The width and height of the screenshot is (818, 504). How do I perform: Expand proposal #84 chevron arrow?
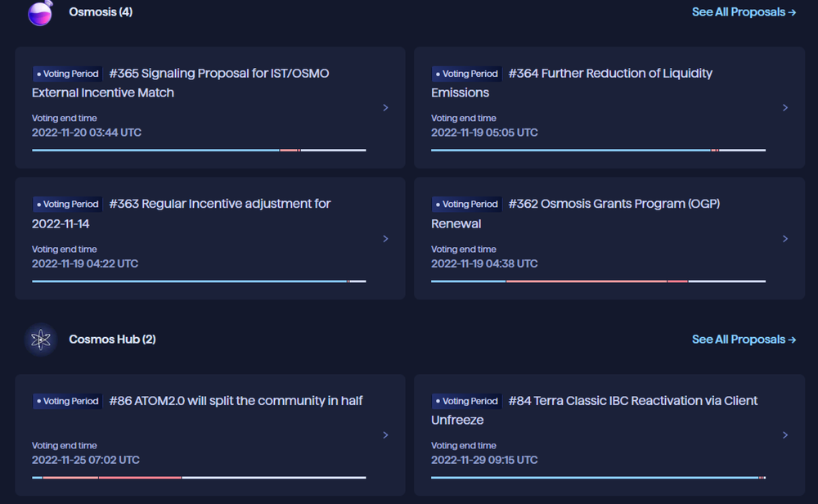[x=785, y=434]
